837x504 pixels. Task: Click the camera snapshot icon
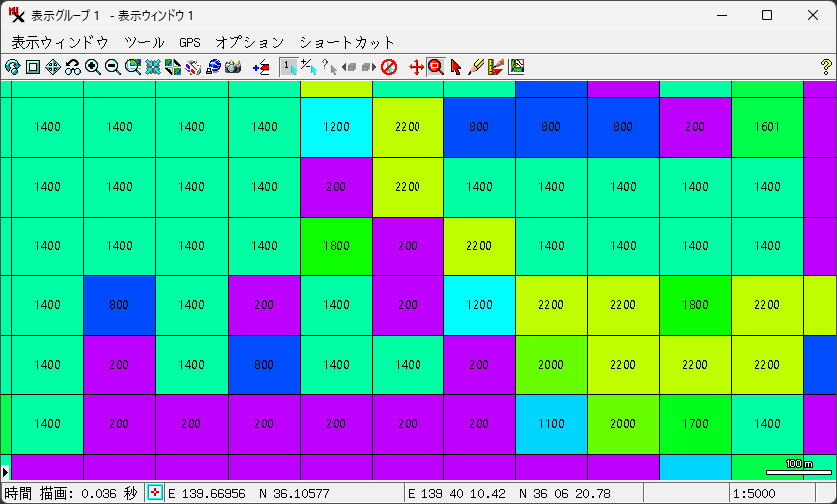pyautogui.click(x=233, y=67)
